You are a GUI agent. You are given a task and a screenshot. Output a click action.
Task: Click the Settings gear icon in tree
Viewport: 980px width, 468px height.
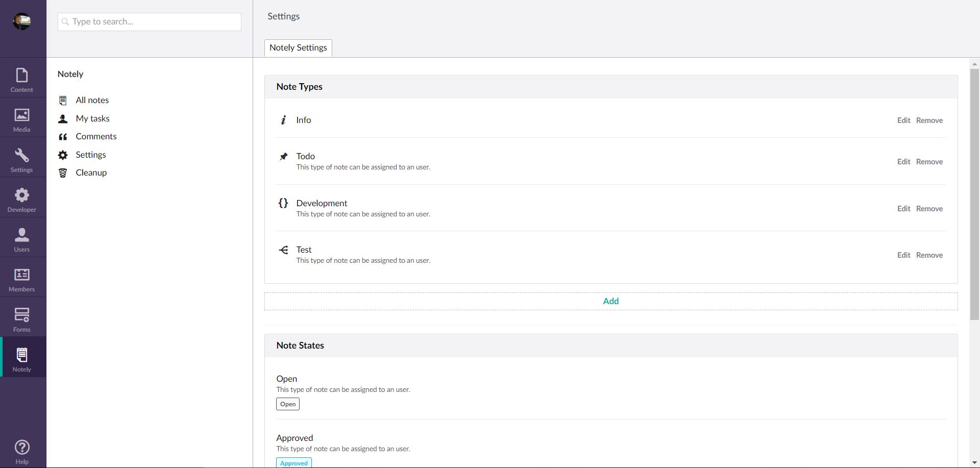(x=63, y=155)
